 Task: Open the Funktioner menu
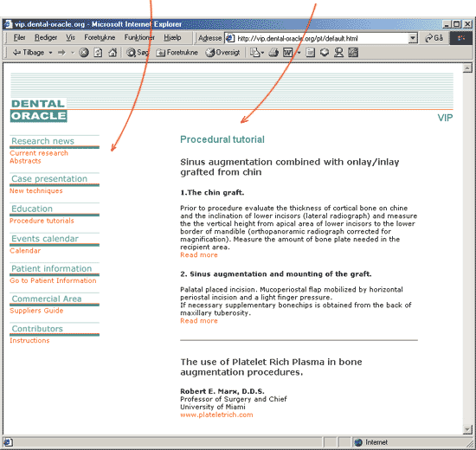(x=139, y=38)
